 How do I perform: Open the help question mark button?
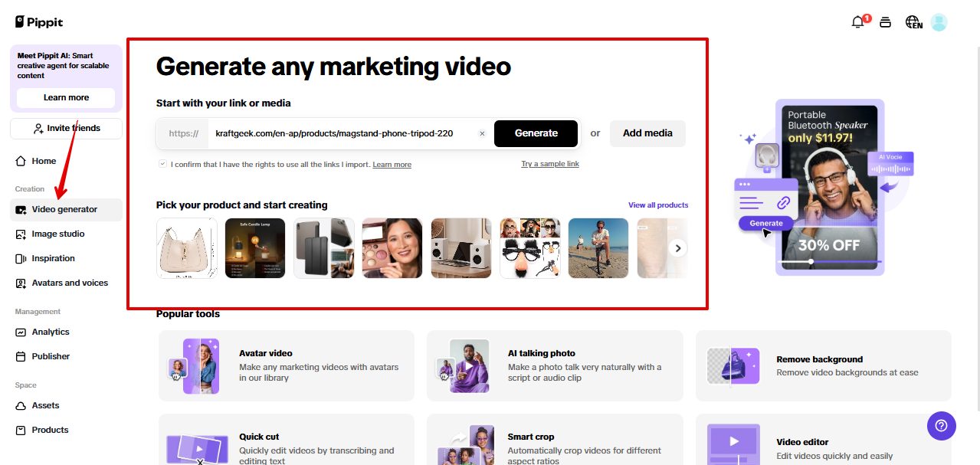point(941,425)
